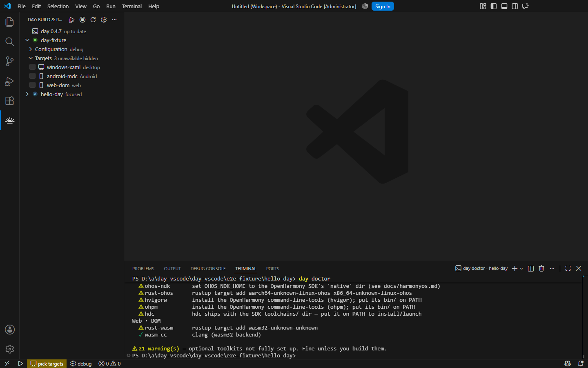Open the Terminal menu
This screenshot has height=368, width=588.
tap(132, 6)
